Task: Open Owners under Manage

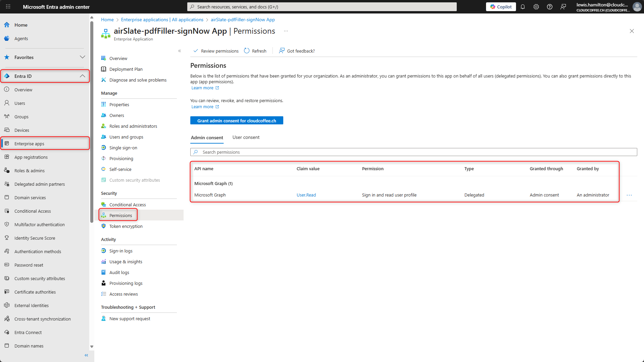Action: (117, 115)
